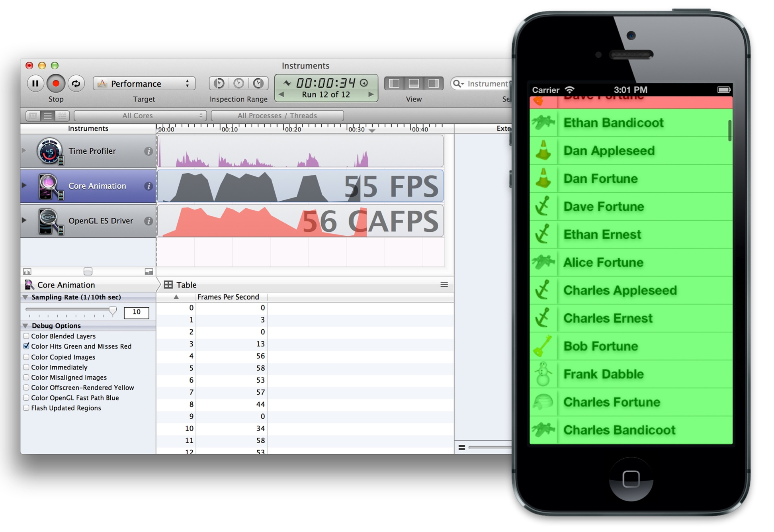Toggle right pane view button
774x532 pixels.
point(433,83)
